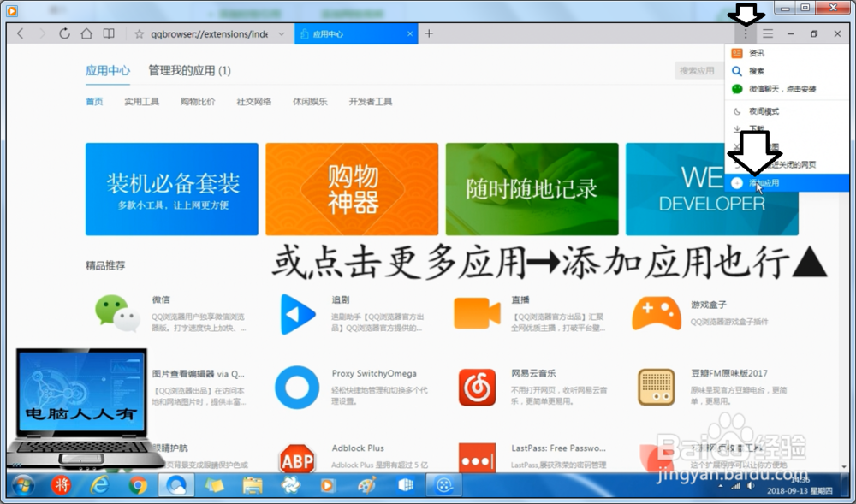Expand the address bar dropdown arrow
Image resolution: width=856 pixels, height=504 pixels.
tap(281, 34)
